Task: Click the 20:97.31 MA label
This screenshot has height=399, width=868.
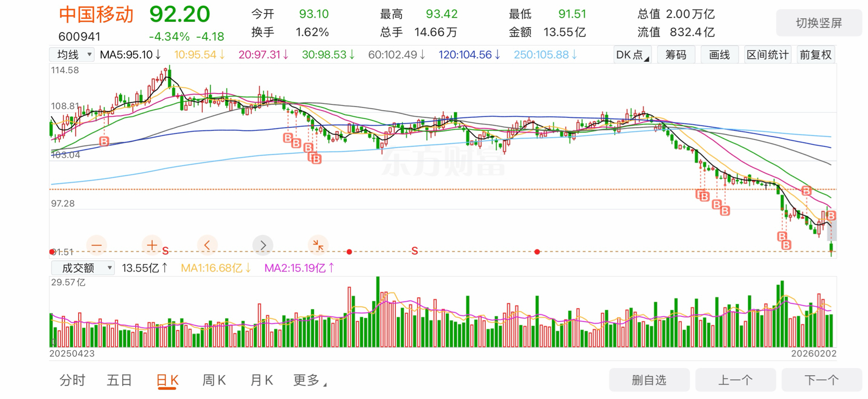Action: [264, 55]
